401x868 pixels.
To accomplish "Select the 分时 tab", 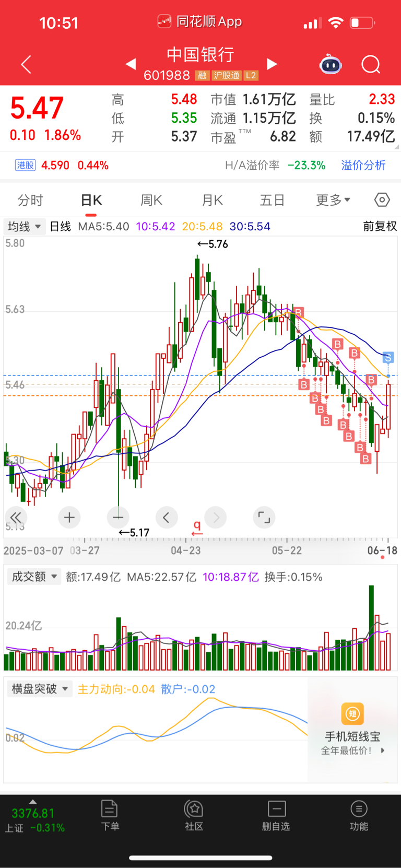I will (x=30, y=200).
